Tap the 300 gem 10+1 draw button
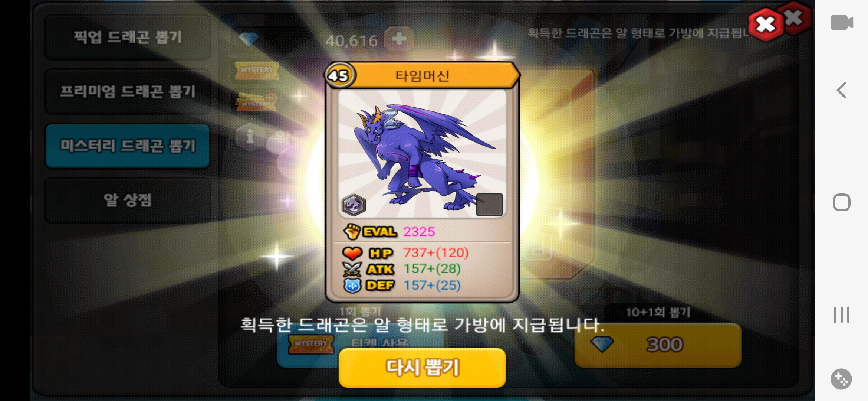The height and width of the screenshot is (401, 868). coord(658,345)
